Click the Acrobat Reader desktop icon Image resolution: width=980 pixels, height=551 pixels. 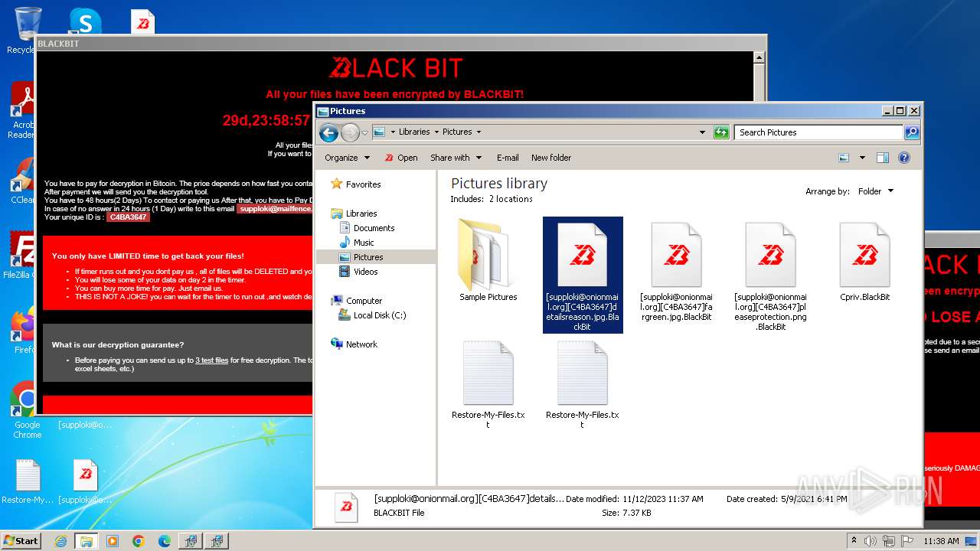23,111
